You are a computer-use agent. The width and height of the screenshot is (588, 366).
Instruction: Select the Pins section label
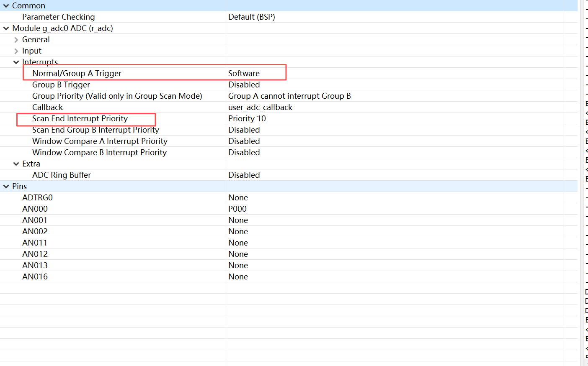coord(19,187)
